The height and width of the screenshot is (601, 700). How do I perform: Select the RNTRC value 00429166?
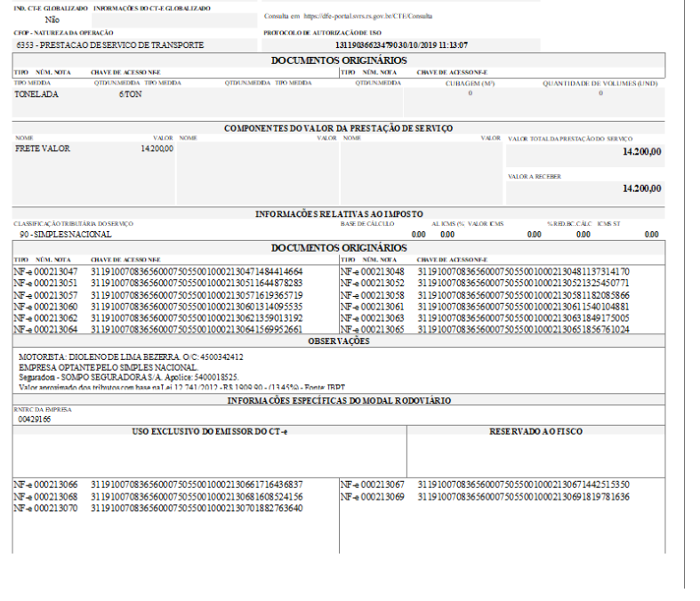point(35,420)
